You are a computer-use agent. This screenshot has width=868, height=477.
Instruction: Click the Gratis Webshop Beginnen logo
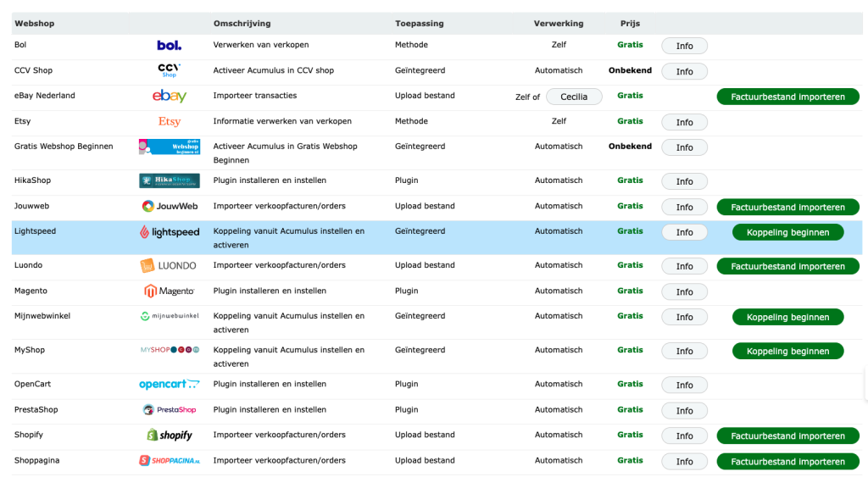click(x=170, y=147)
